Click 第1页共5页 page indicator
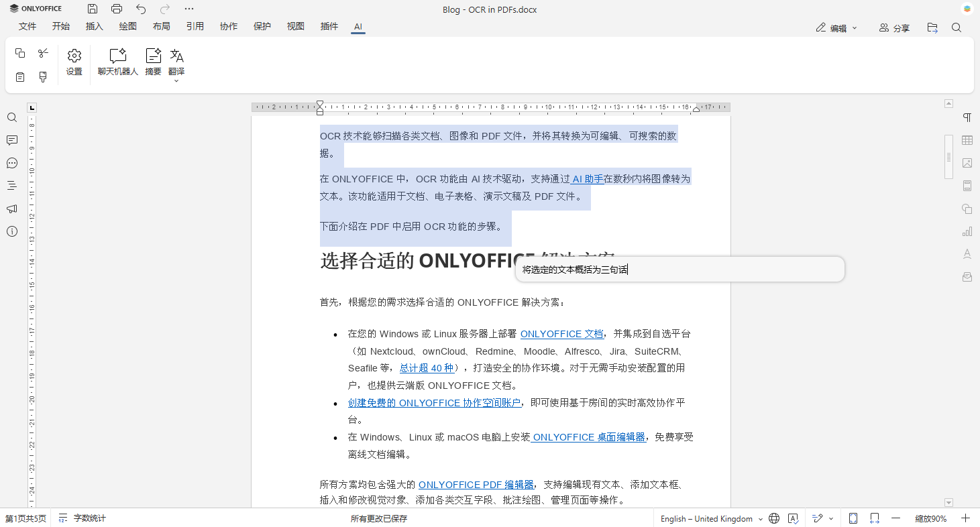The height and width of the screenshot is (527, 980). point(26,518)
